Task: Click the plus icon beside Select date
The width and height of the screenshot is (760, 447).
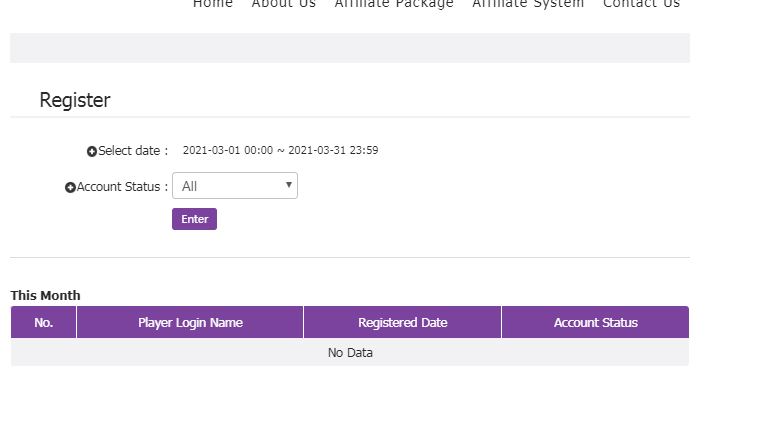Action: point(92,152)
